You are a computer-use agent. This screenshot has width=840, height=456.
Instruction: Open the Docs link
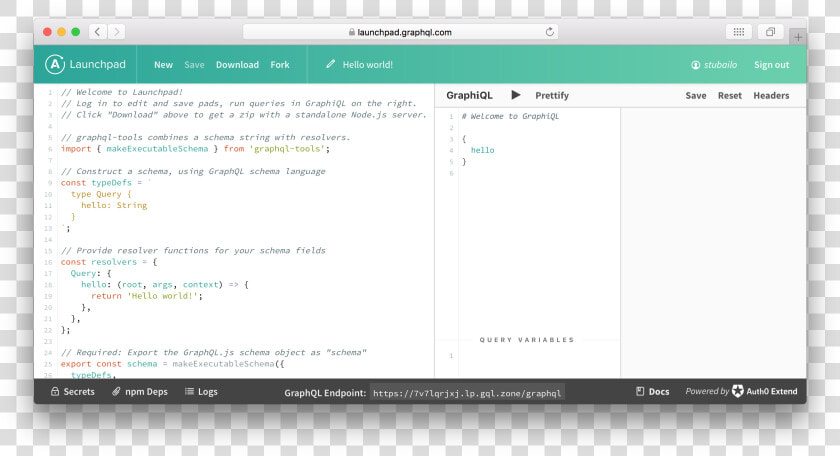point(659,392)
